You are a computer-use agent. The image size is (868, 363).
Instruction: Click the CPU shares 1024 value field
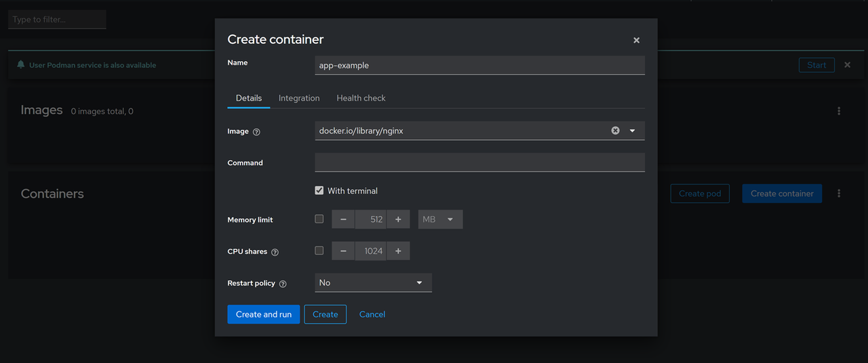tap(371, 251)
